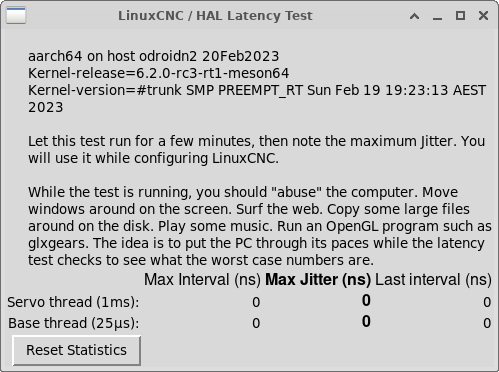Select the Servo thread (1ms) label
499x372 pixels.
73,302
